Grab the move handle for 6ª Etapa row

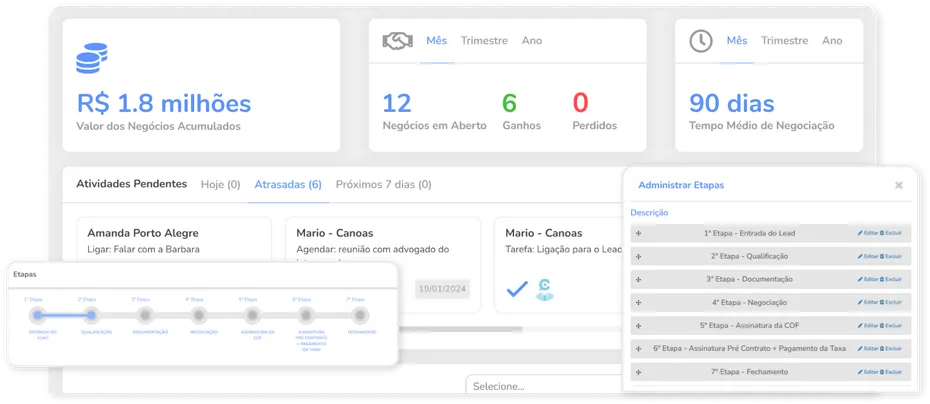click(638, 349)
